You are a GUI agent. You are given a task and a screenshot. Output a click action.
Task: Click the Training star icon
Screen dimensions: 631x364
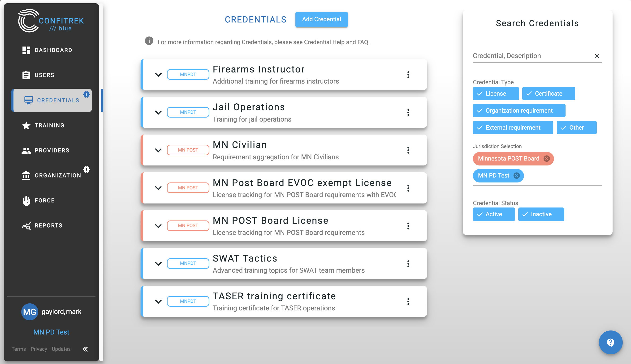pos(26,126)
